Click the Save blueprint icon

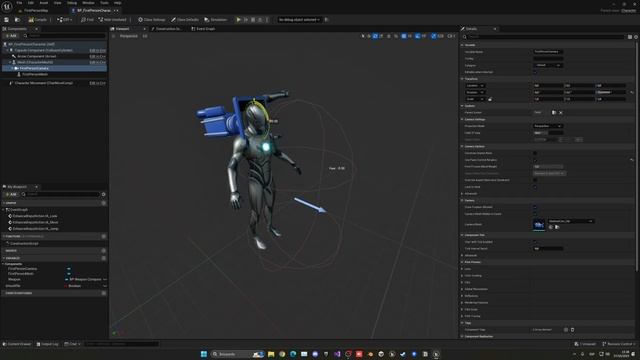[x=7, y=20]
